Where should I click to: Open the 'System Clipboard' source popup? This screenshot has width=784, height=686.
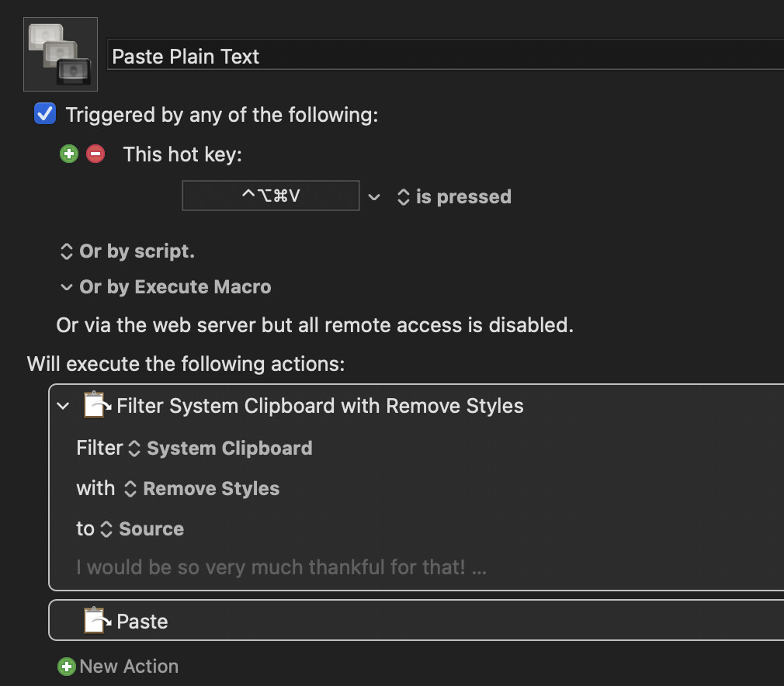click(x=220, y=448)
